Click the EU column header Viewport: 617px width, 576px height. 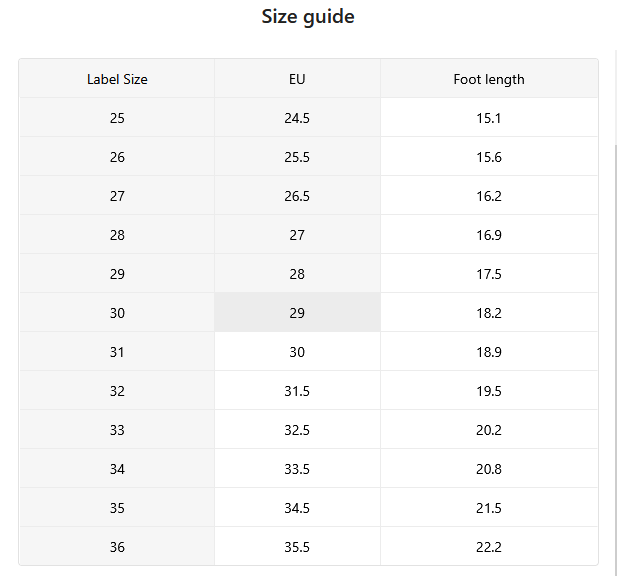click(x=297, y=79)
